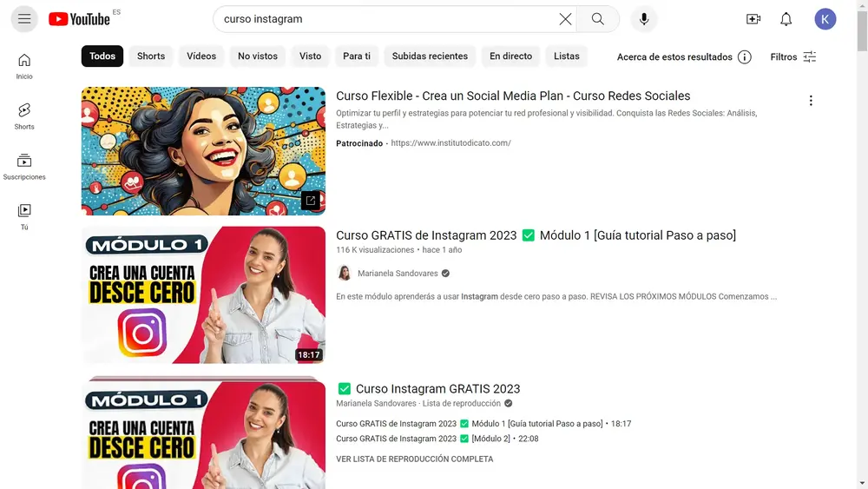
Task: Select the En directo chip
Action: [x=510, y=56]
